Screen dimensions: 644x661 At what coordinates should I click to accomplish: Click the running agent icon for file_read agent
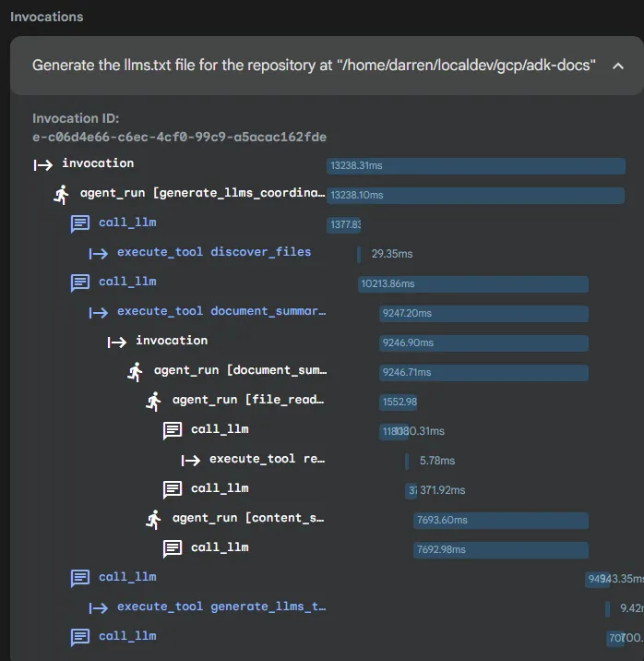point(154,401)
